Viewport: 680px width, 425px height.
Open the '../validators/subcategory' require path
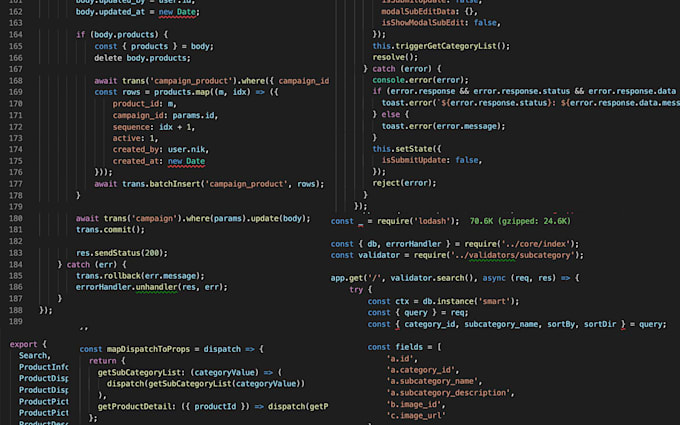point(516,255)
